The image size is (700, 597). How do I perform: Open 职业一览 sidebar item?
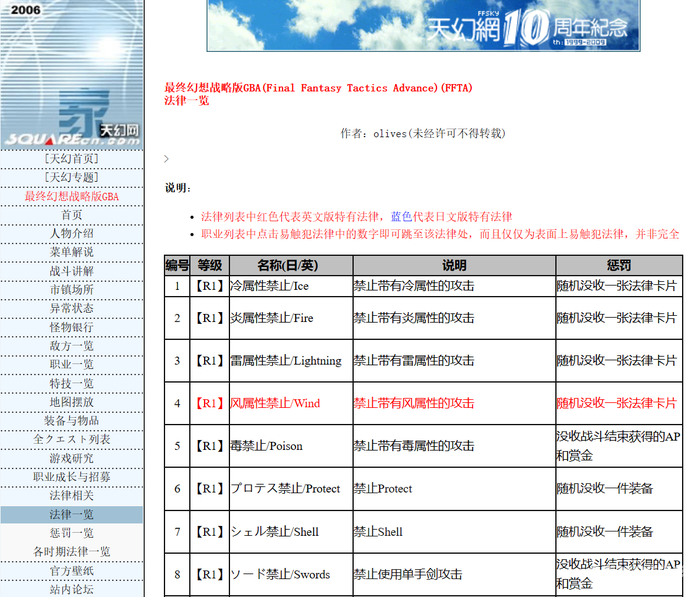tap(71, 364)
